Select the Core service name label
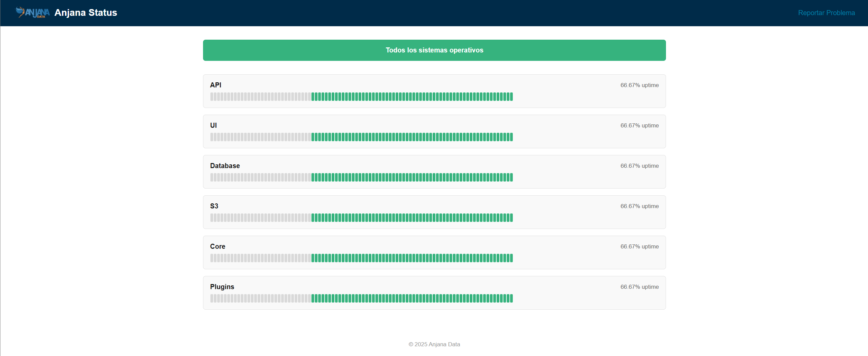This screenshot has height=356, width=868. (x=218, y=247)
